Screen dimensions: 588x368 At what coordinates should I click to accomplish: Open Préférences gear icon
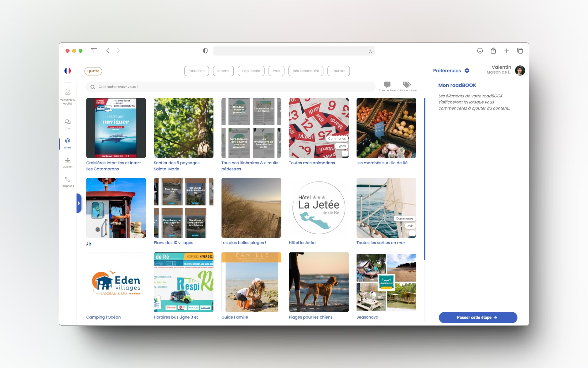(467, 71)
